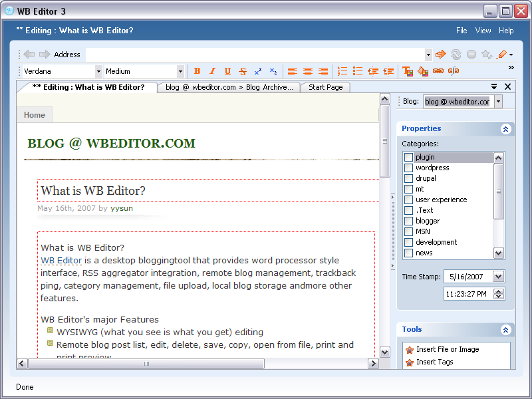Toggle Italic formatting

click(x=212, y=71)
